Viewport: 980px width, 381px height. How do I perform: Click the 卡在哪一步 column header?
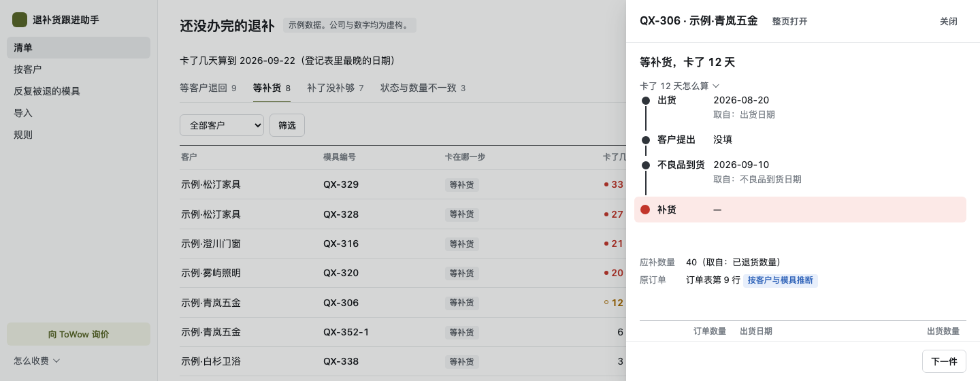coord(465,157)
